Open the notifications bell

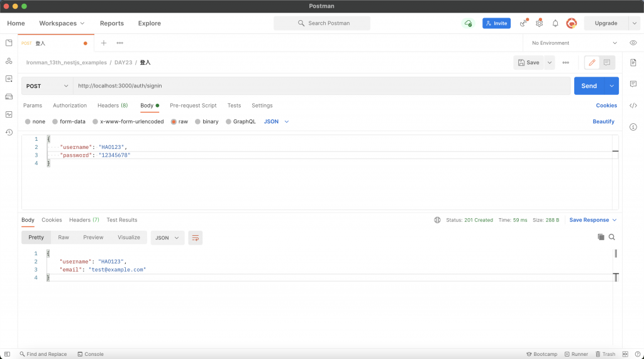555,23
